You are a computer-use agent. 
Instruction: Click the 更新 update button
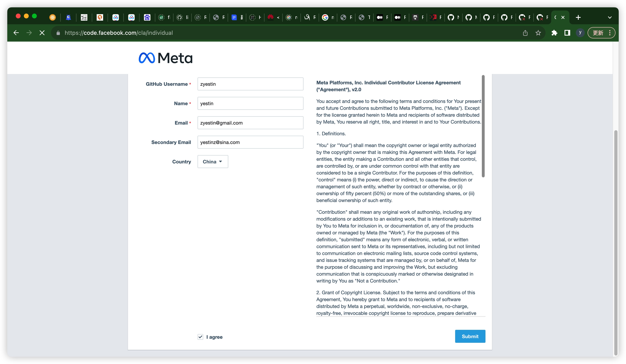(598, 33)
